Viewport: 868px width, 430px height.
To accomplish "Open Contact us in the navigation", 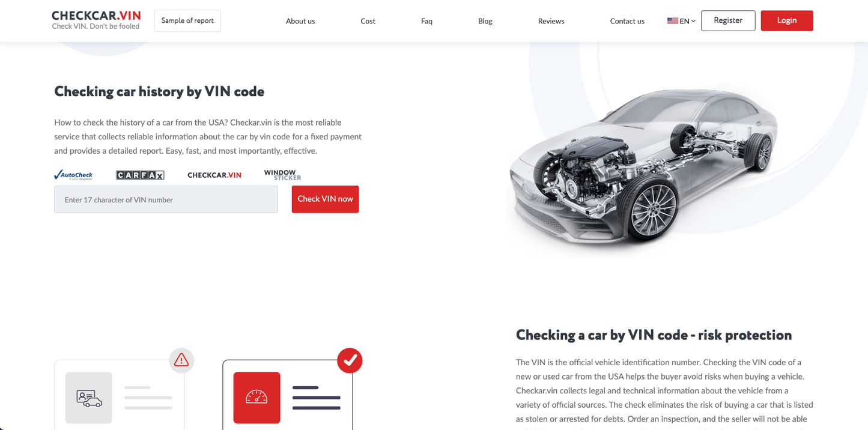I will 627,21.
